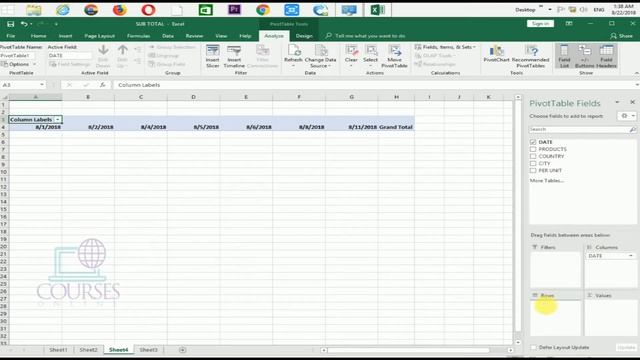Add a new sheet with plus icon
Viewport: 640px width, 360px height.
coord(182,350)
